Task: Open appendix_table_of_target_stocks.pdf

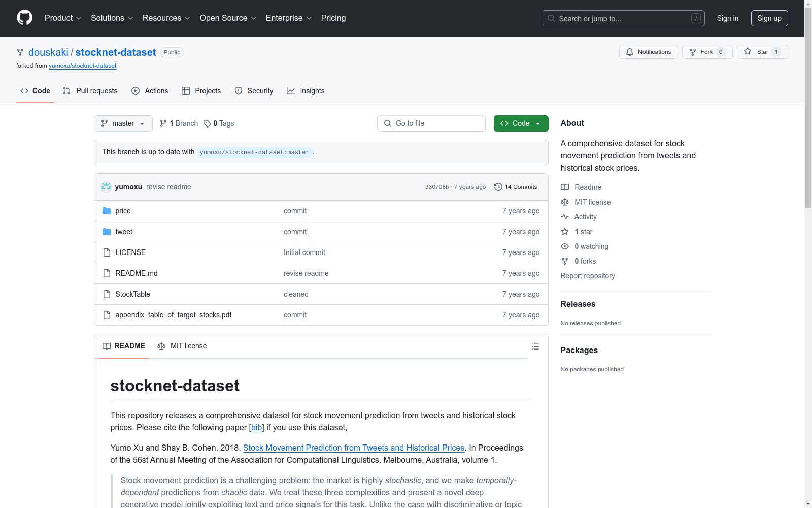Action: [x=174, y=315]
